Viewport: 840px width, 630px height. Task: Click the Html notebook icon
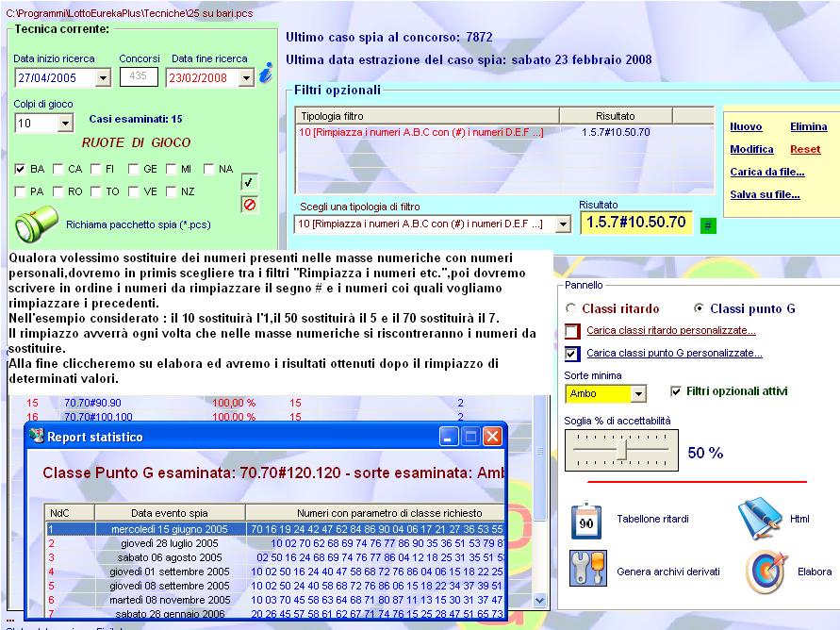[760, 518]
